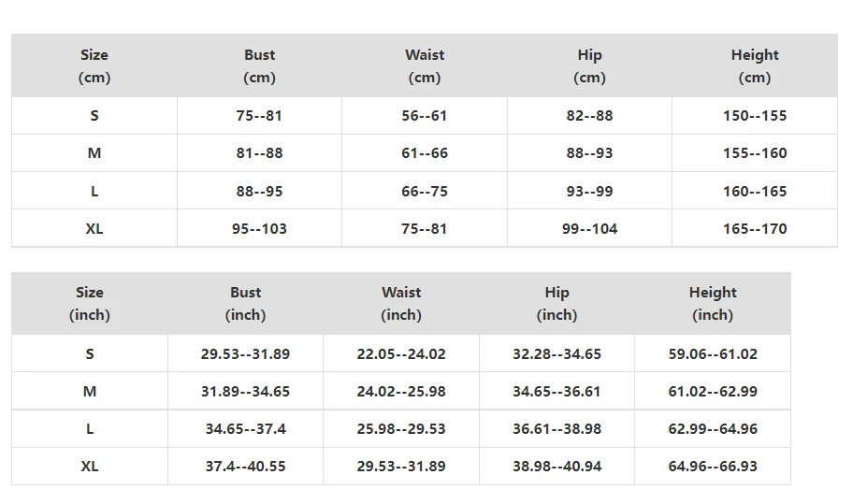Screen dimensions: 853x504
Task: Select the Bust (inch) column header
Action: (x=245, y=304)
